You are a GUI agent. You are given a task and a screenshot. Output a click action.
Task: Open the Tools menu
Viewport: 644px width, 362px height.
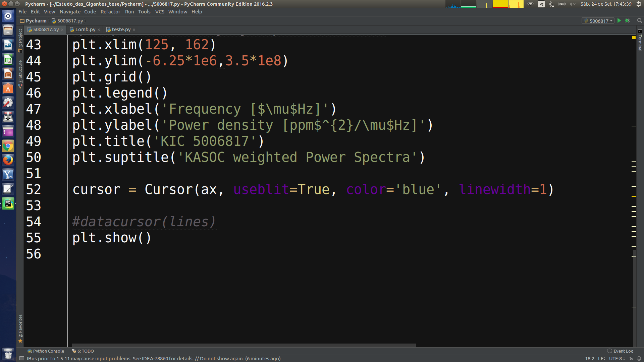[144, 12]
